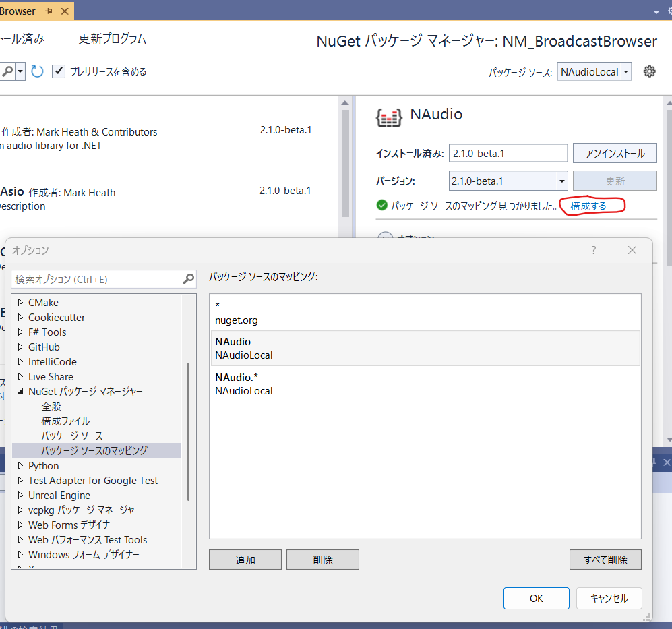Expand the CMake tree node
The height and width of the screenshot is (629, 672).
pos(20,303)
